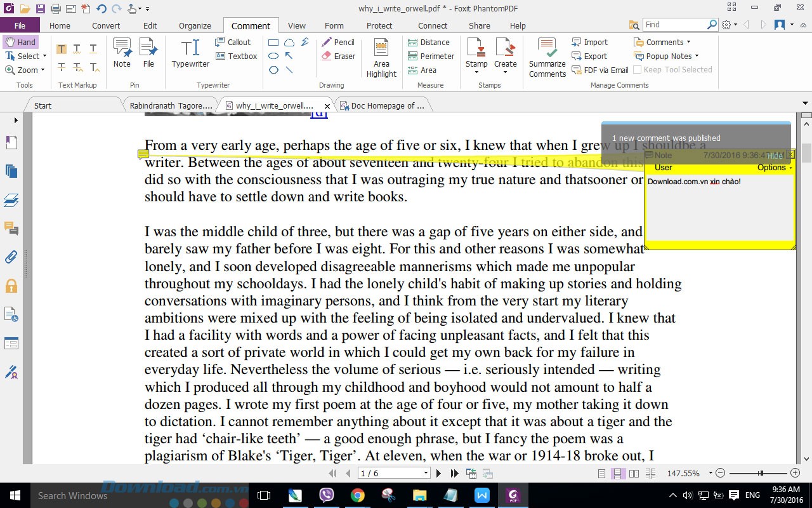Screen dimensions: 812x508
Task: Enable the Hand tool
Action: 20,42
